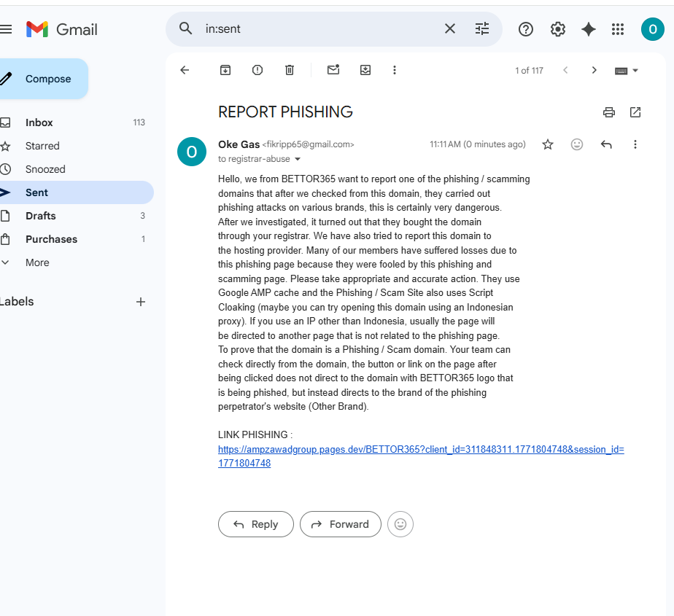Add emoji reaction in message header
674x616 pixels.
[x=576, y=144]
